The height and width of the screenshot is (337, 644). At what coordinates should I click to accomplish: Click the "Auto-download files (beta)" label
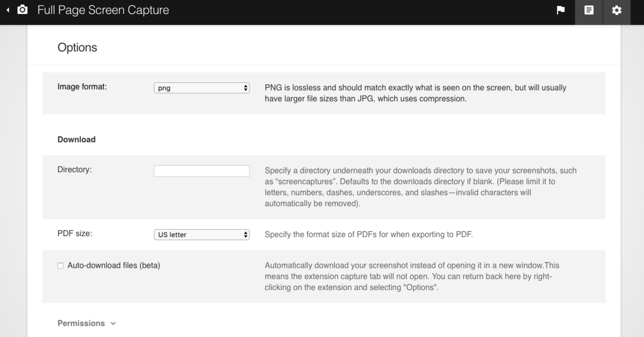tap(114, 265)
